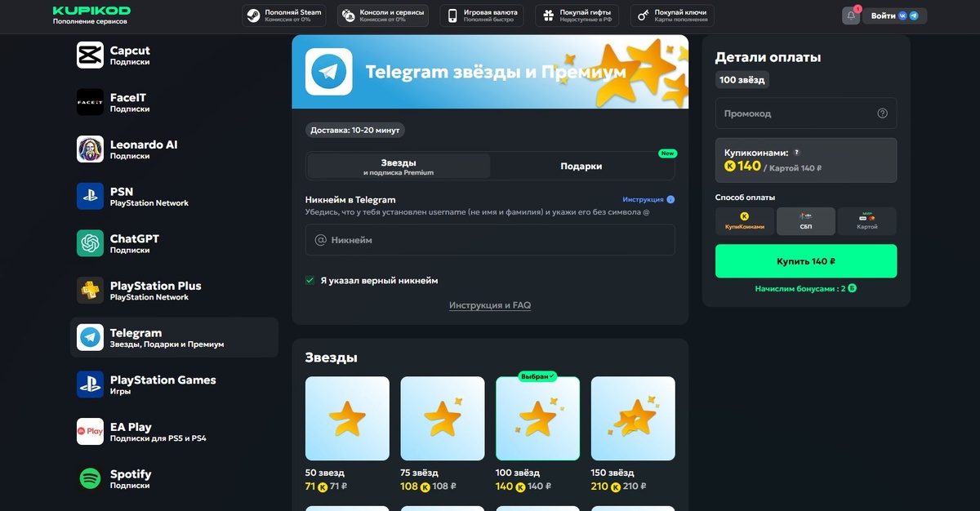Open the Consoles and services gamepad icon
Image resolution: width=980 pixels, height=511 pixels.
[349, 16]
